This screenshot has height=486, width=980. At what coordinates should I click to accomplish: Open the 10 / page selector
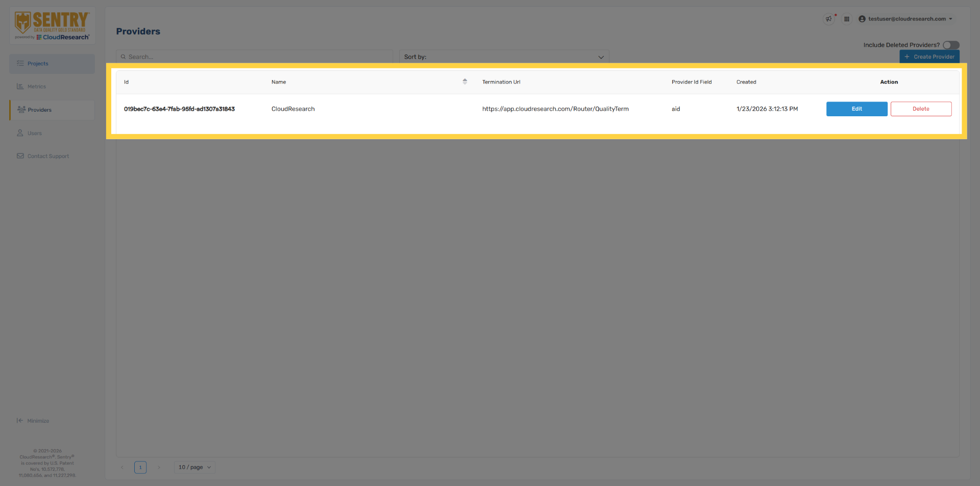pyautogui.click(x=194, y=467)
